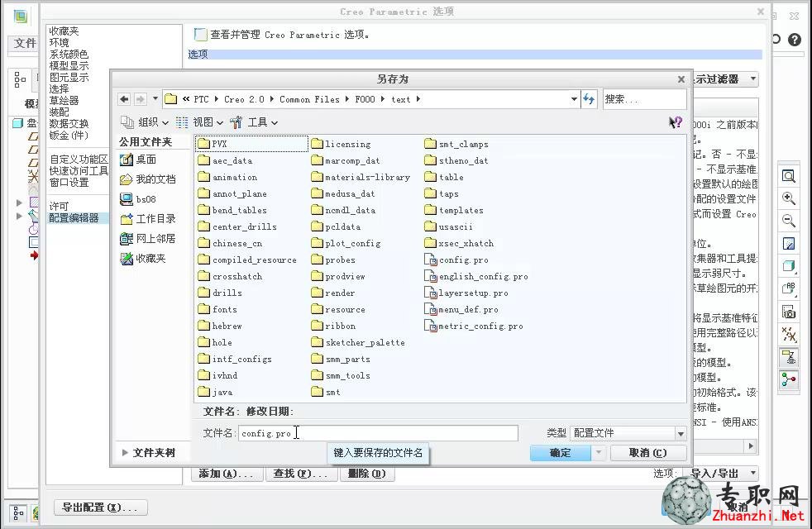Select 收藏夹 in Save As common folders

pyautogui.click(x=143, y=258)
